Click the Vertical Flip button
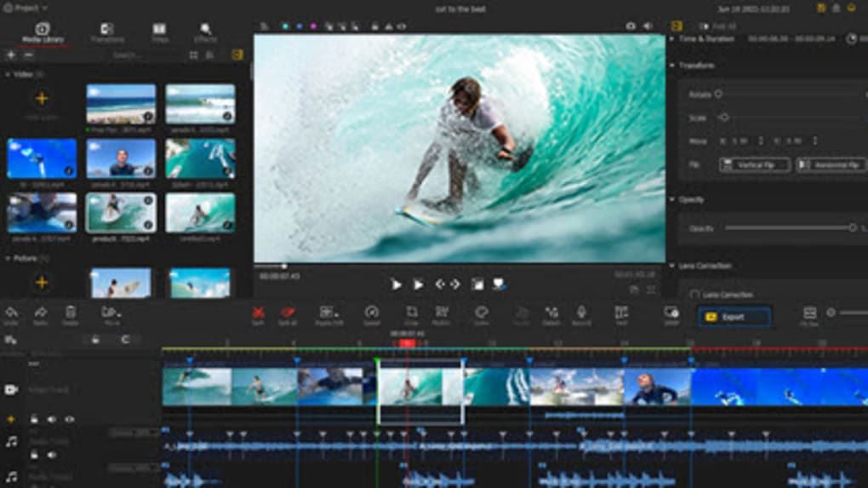Viewport: 868px width, 488px height. tap(755, 165)
